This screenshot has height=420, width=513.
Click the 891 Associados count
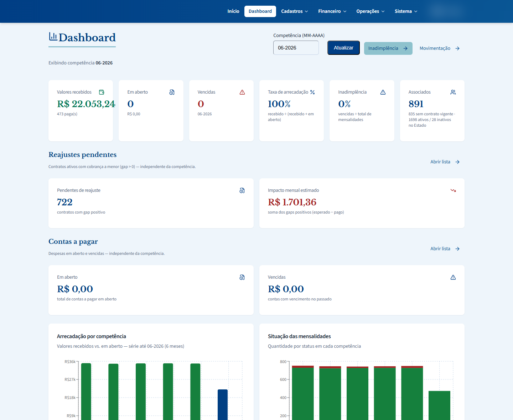[416, 104]
